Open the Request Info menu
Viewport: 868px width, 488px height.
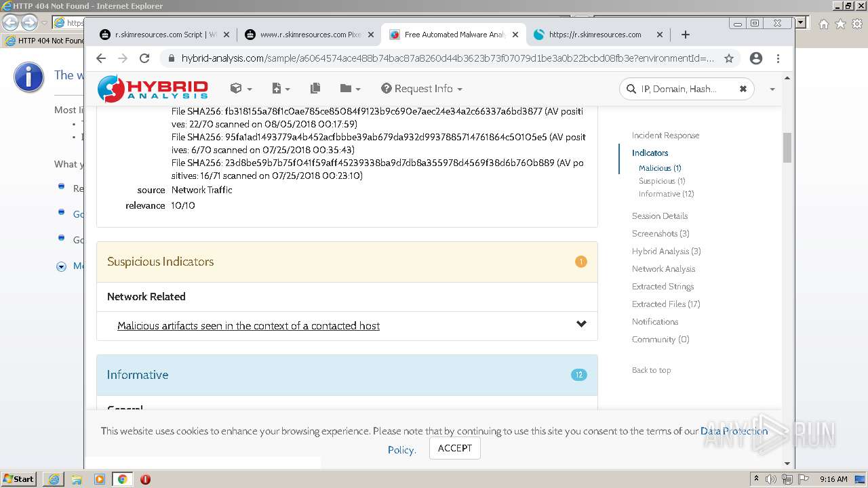(x=422, y=89)
